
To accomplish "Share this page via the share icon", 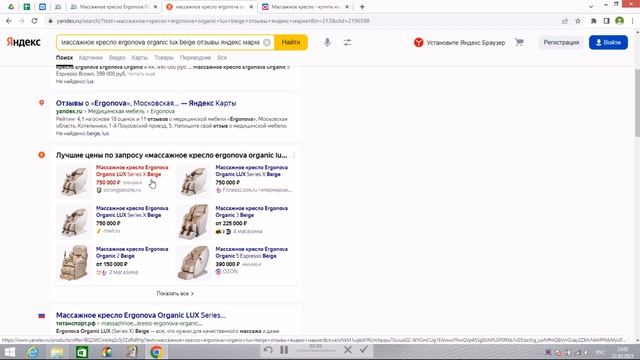I will 564,21.
